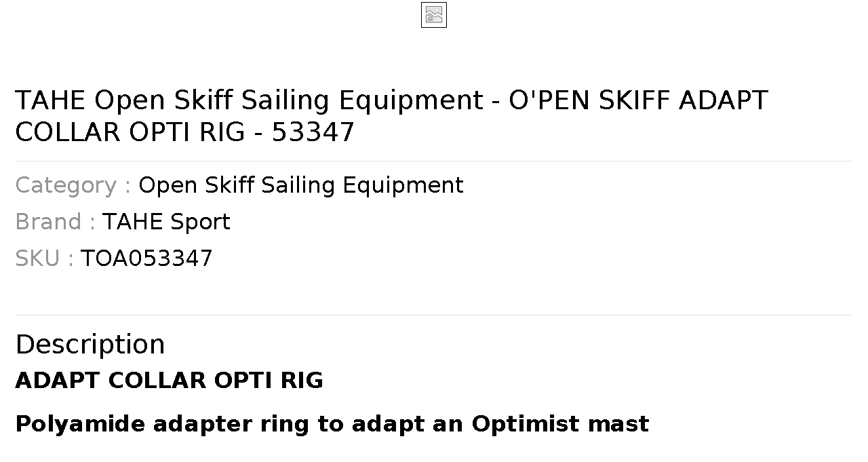868x462 pixels.
Task: Click the bold ADAPT COLLAR OPTI RIG line
Action: click(x=170, y=381)
